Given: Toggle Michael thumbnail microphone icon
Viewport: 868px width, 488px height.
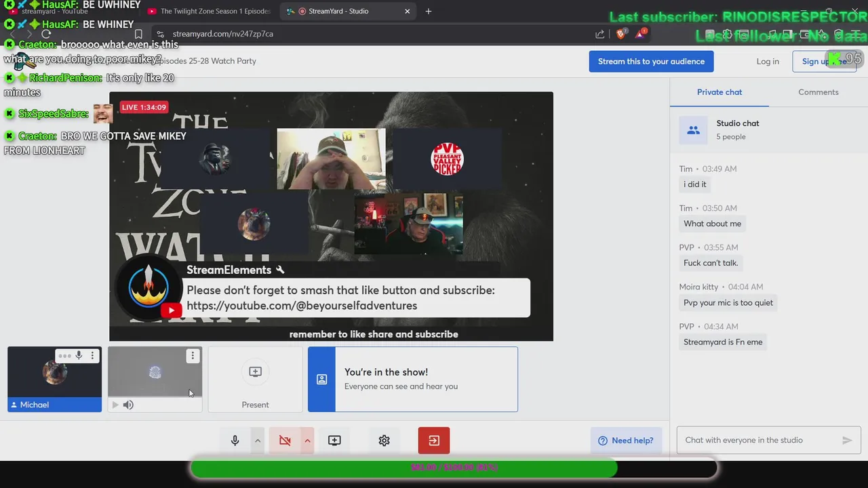Looking at the screenshot, I should [x=79, y=356].
